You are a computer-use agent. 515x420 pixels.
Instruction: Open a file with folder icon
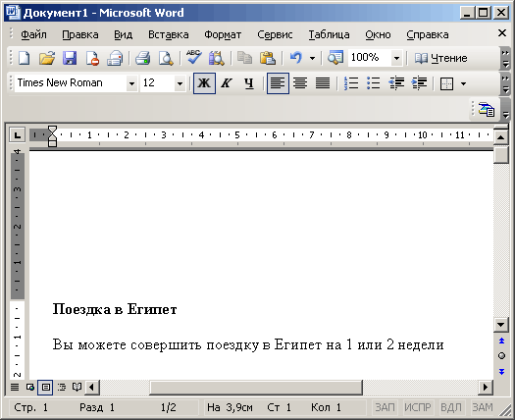pos(47,59)
